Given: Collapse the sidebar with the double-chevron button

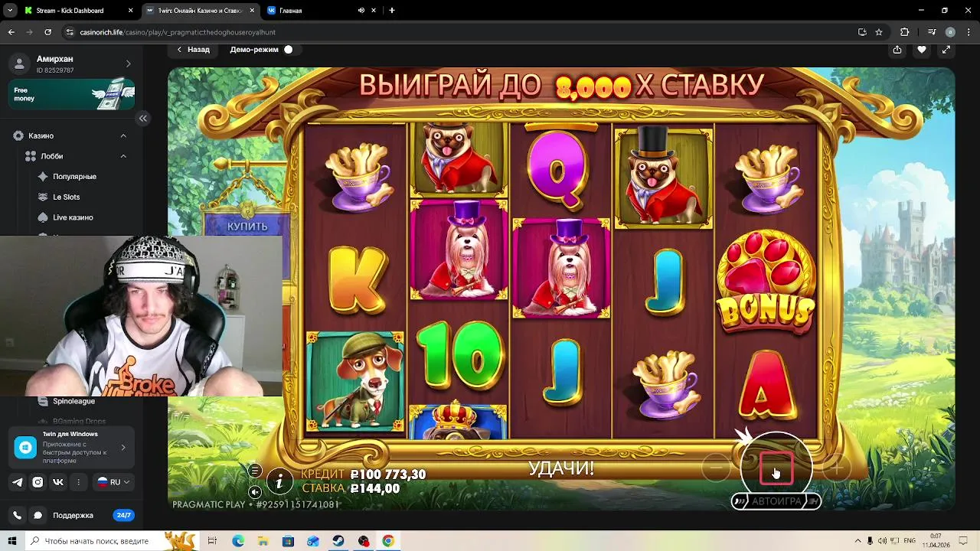Looking at the screenshot, I should (143, 119).
